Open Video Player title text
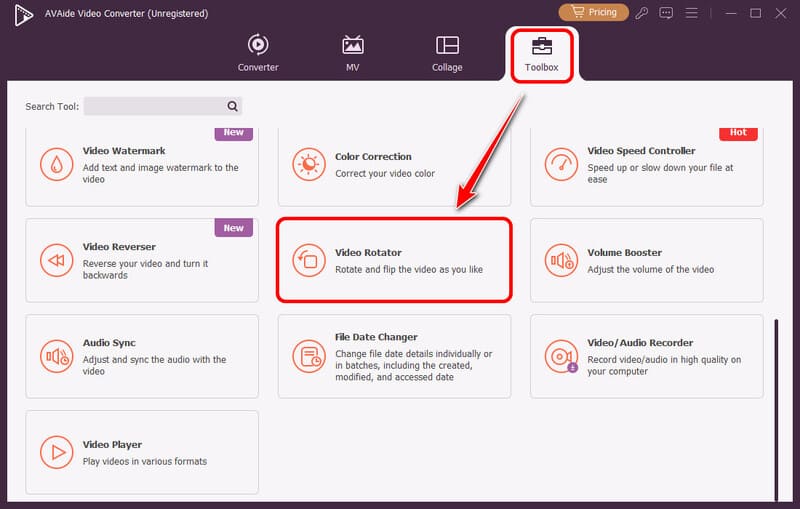The height and width of the screenshot is (509, 800). pyautogui.click(x=112, y=445)
